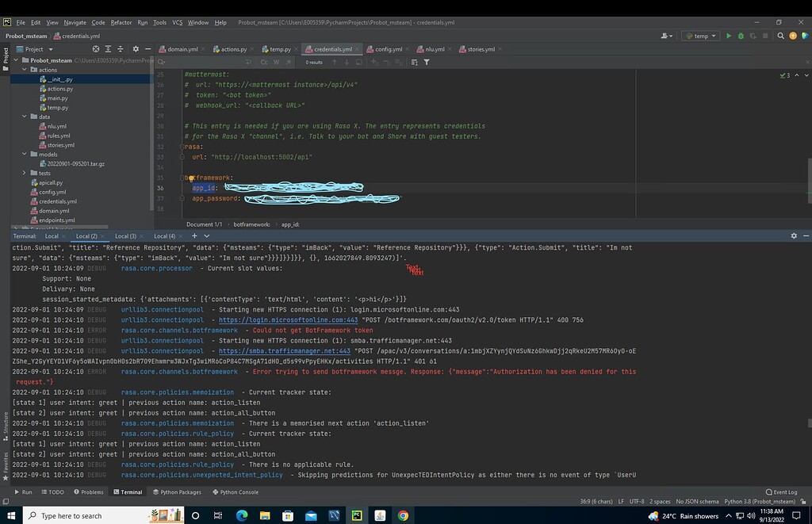Open the Project panel settings gear
The width and height of the screenshot is (812, 524).
tap(136, 49)
